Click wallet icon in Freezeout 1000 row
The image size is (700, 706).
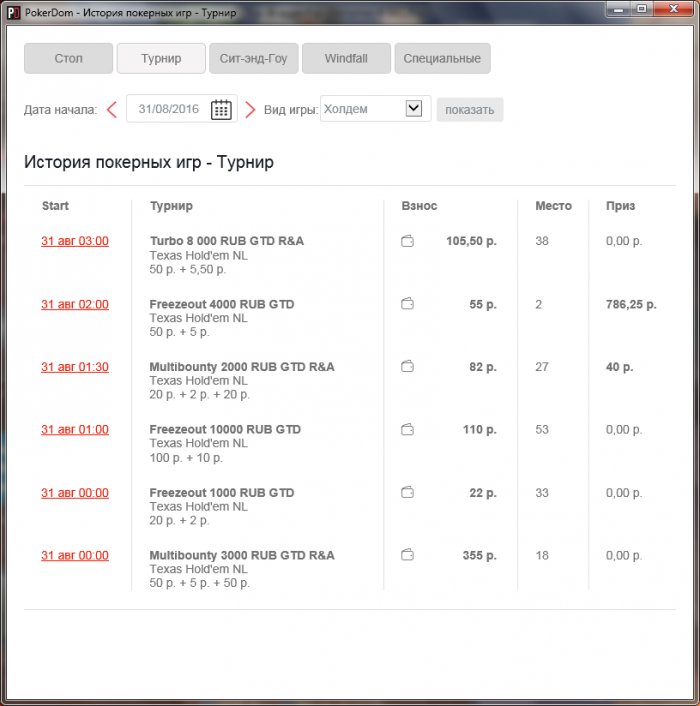click(x=407, y=492)
